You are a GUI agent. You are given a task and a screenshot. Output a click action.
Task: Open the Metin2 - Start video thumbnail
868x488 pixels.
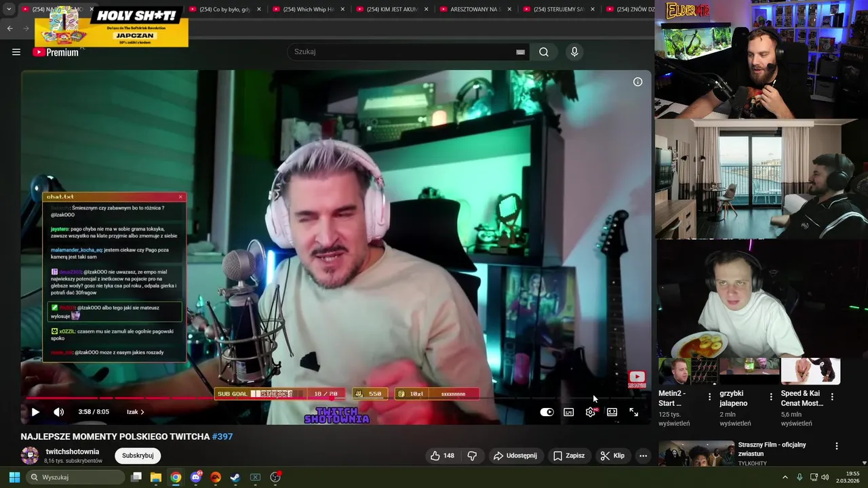[x=688, y=371]
